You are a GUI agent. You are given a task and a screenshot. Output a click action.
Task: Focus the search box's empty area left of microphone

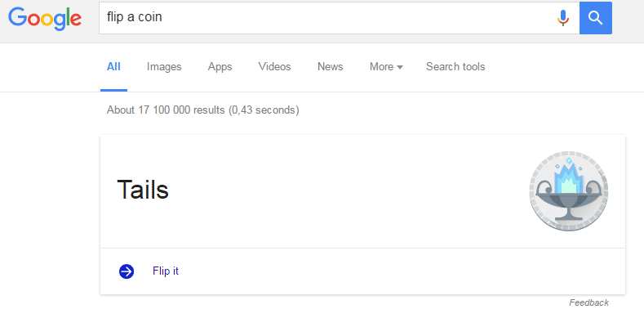[358, 18]
